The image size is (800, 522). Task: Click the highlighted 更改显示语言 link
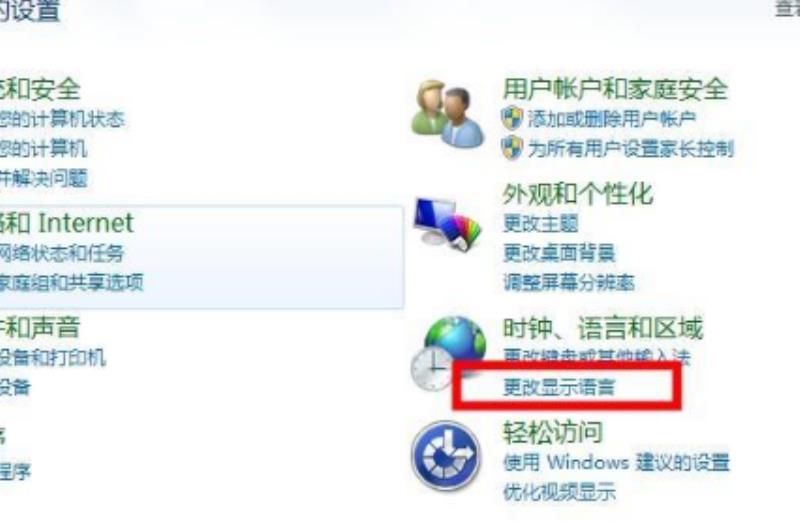point(559,387)
